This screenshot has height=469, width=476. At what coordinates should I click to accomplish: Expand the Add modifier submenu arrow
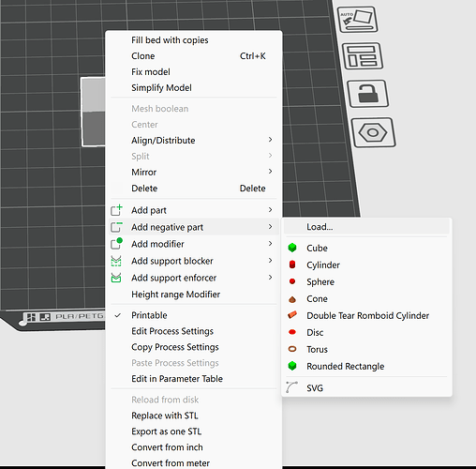point(270,244)
